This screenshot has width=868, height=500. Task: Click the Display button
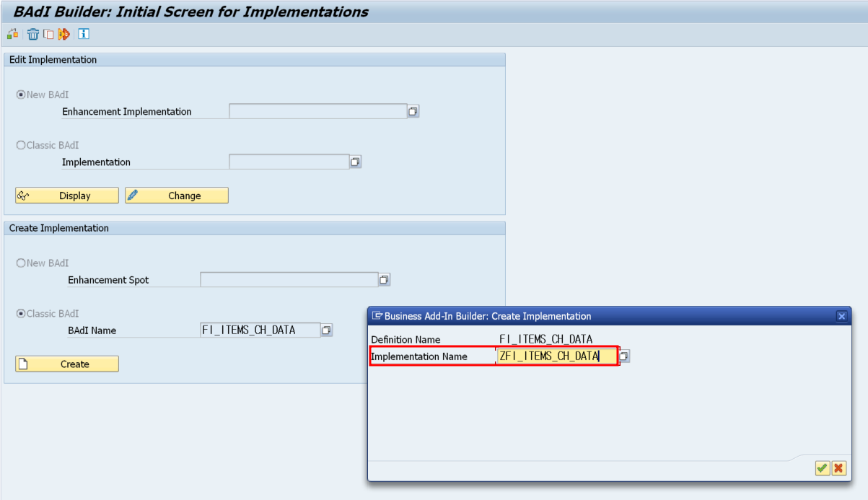point(67,196)
